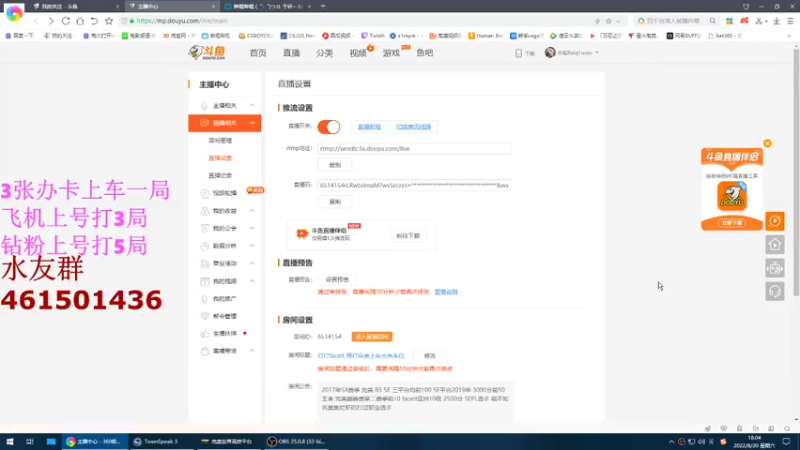Viewport: 800px width, 450px height.
Task: Open 分类 categories in top navigation
Action: (x=324, y=53)
